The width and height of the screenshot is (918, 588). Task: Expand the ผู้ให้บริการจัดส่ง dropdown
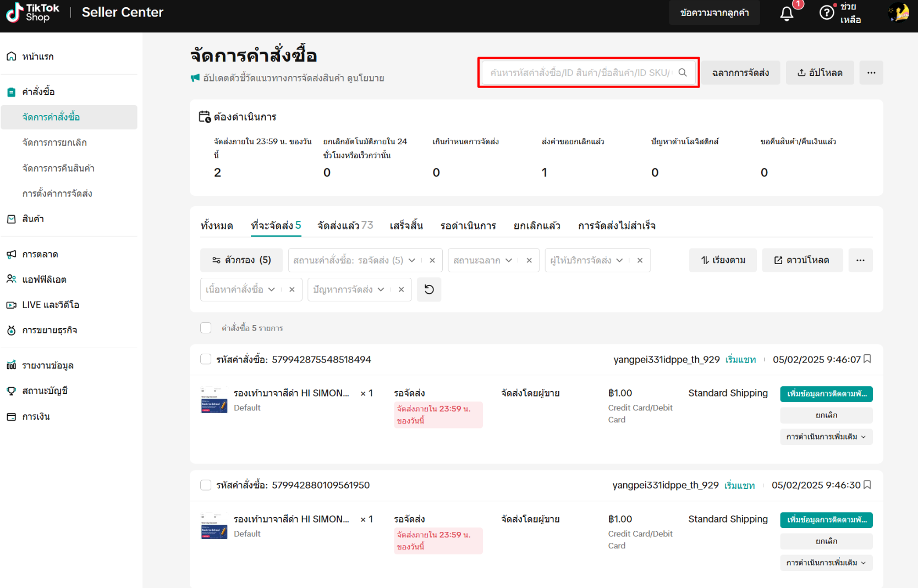point(586,260)
